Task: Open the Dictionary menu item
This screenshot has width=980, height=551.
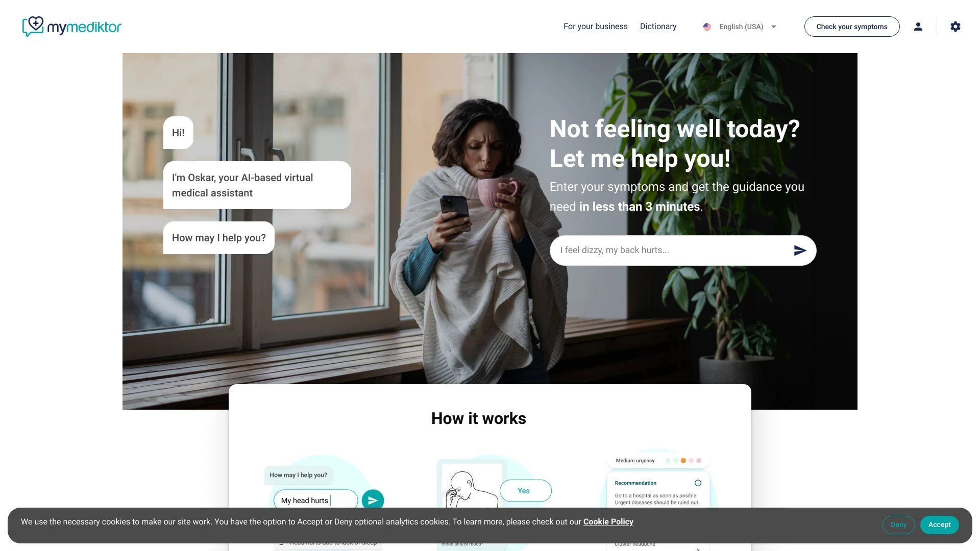Action: [x=658, y=26]
